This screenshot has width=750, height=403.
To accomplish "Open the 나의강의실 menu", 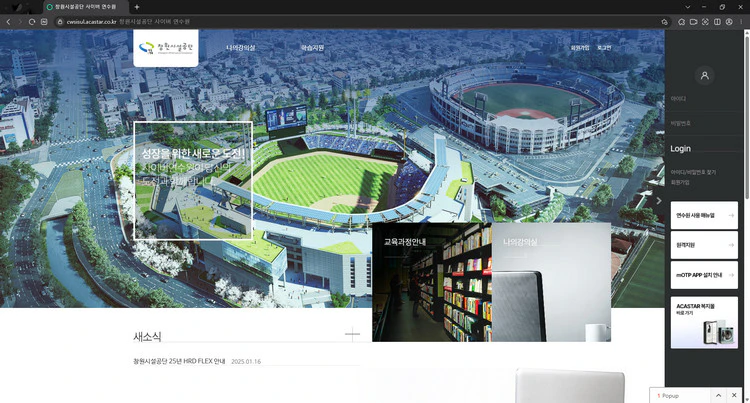I will click(241, 47).
